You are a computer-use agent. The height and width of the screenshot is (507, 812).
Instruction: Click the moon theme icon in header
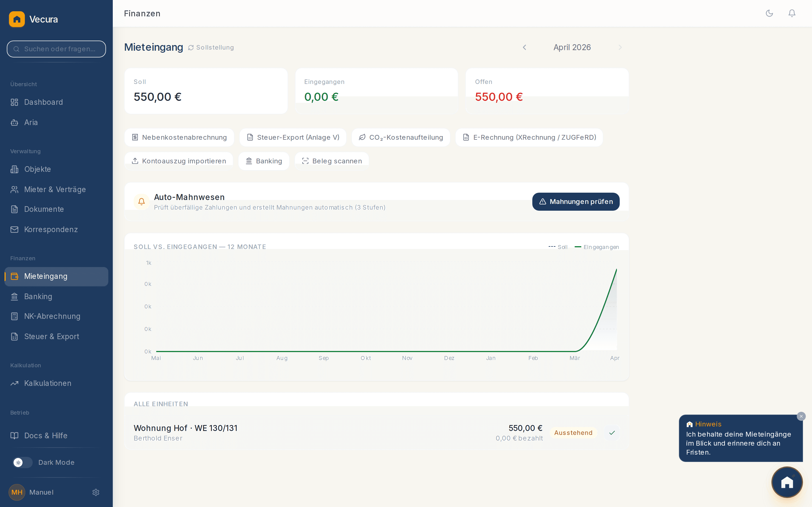pos(769,13)
